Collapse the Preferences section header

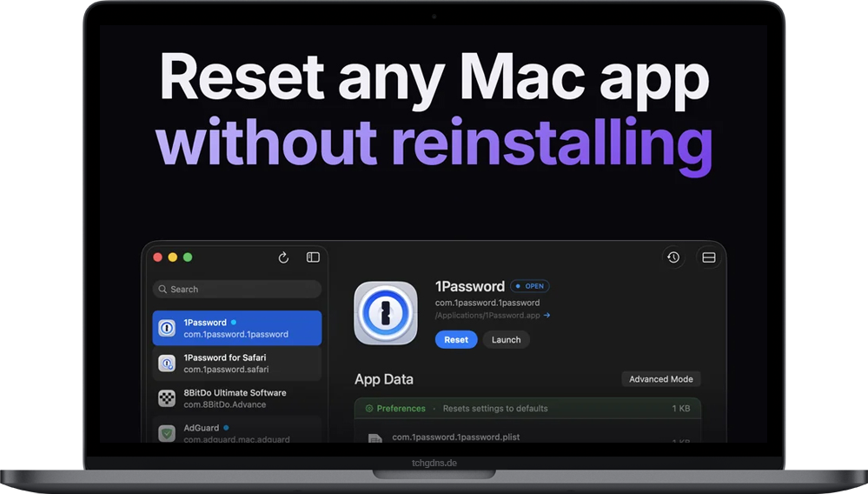click(527, 409)
